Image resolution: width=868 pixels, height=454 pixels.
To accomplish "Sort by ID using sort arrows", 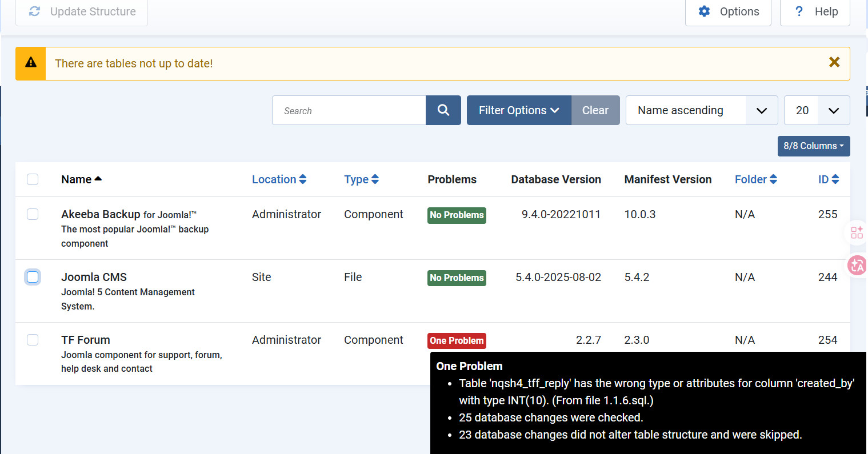I will click(x=835, y=179).
